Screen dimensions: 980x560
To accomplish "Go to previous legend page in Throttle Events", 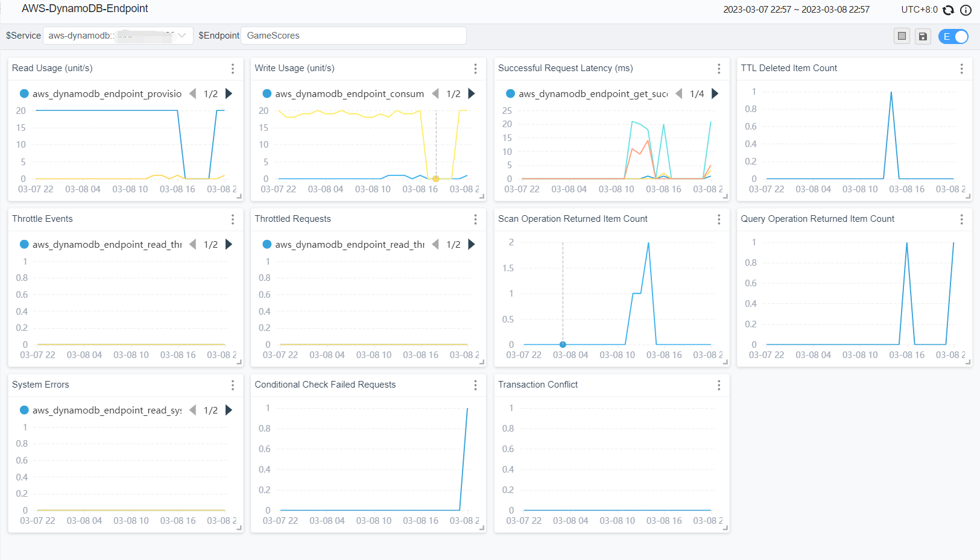I will [x=193, y=245].
